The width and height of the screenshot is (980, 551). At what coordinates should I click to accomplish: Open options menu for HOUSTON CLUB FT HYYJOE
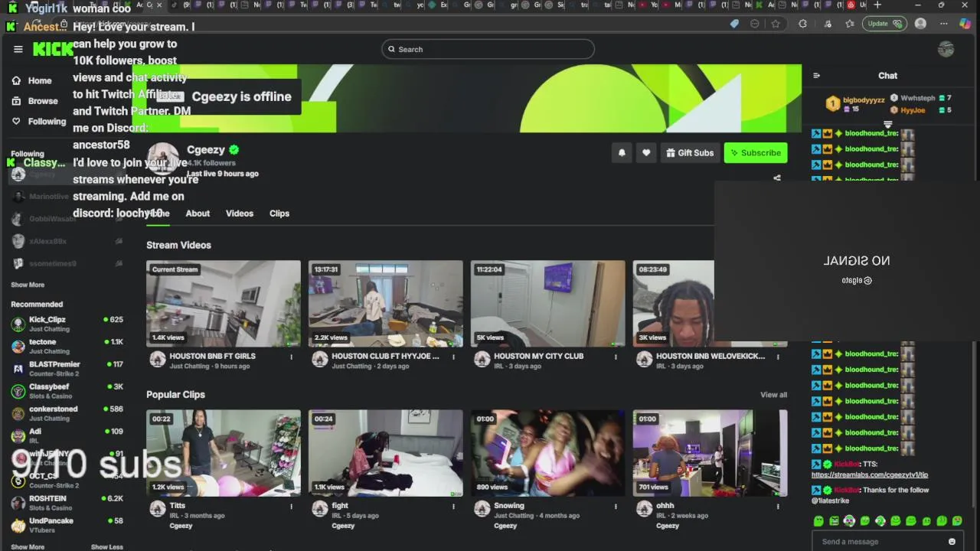453,357
